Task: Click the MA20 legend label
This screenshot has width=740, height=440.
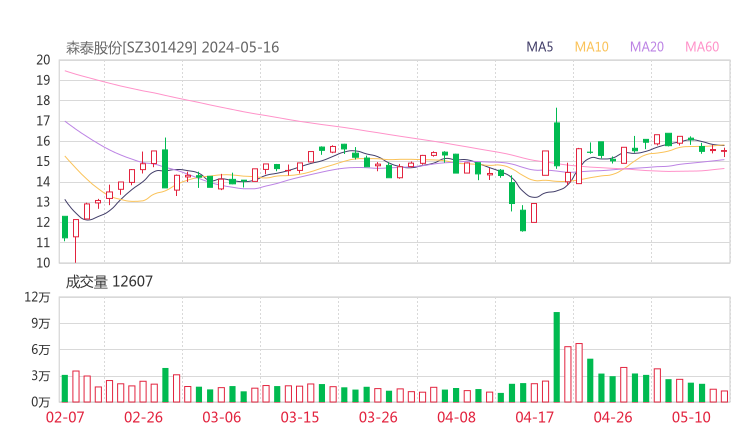Action: (x=647, y=47)
